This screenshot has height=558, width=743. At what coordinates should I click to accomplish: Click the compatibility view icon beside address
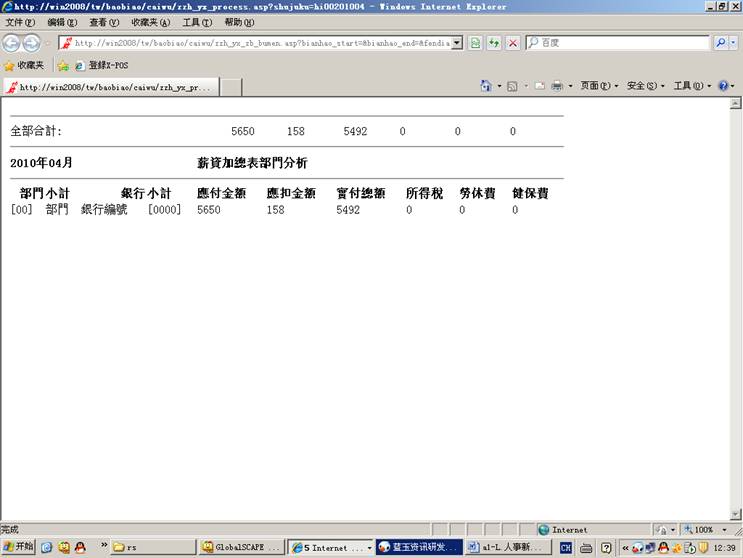click(x=476, y=43)
